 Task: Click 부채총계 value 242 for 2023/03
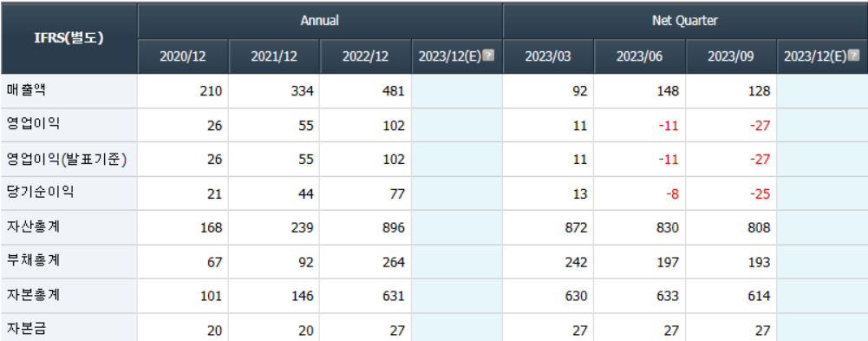[x=577, y=262]
